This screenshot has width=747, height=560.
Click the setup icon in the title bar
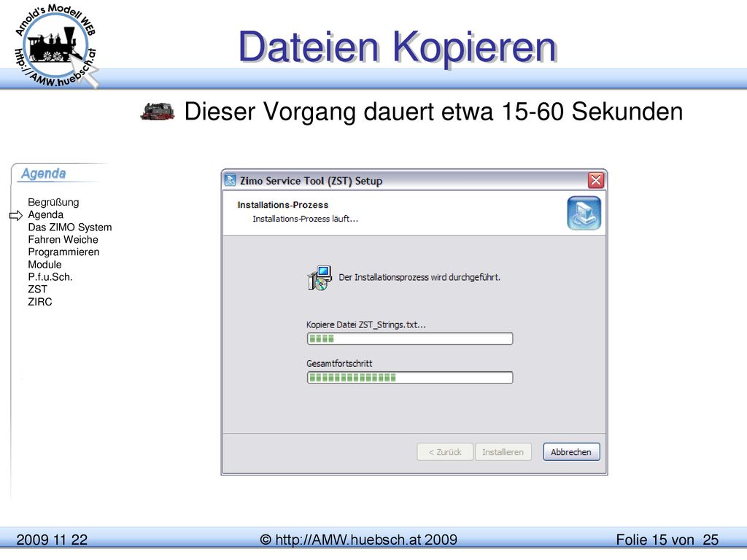pyautogui.click(x=230, y=181)
